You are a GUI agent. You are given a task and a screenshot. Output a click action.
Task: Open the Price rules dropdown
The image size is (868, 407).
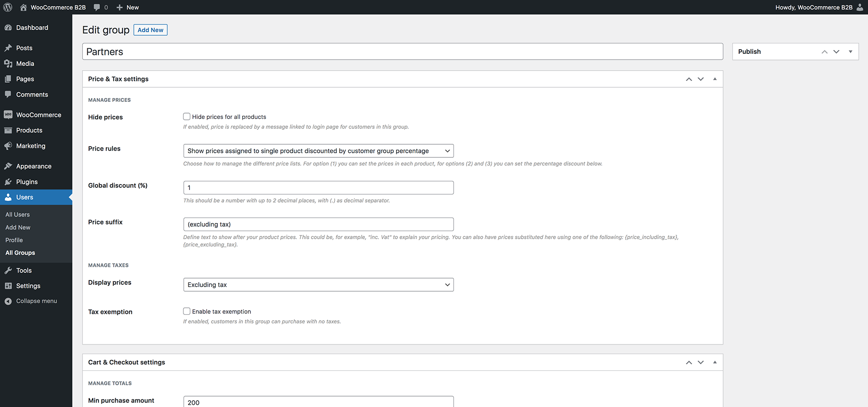[x=318, y=151]
